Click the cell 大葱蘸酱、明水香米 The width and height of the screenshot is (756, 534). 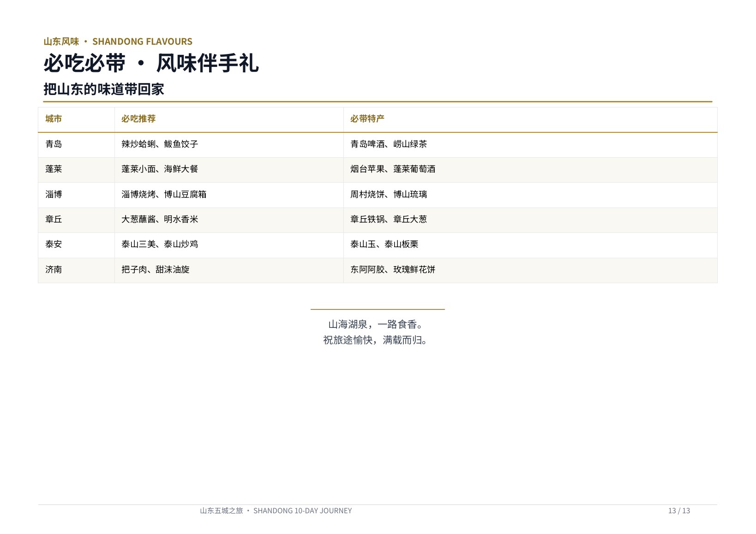pyautogui.click(x=229, y=220)
